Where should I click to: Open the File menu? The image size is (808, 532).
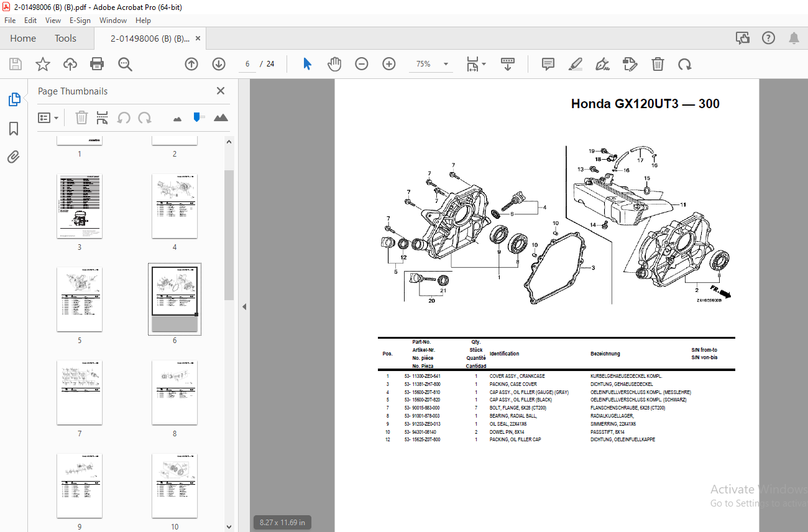[10, 20]
